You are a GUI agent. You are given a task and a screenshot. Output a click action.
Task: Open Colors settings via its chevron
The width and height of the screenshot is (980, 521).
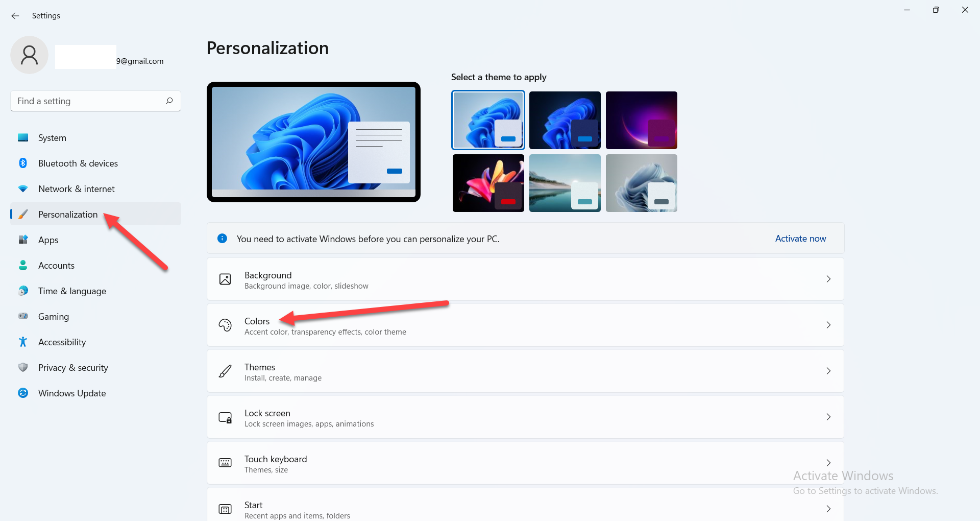pyautogui.click(x=828, y=325)
